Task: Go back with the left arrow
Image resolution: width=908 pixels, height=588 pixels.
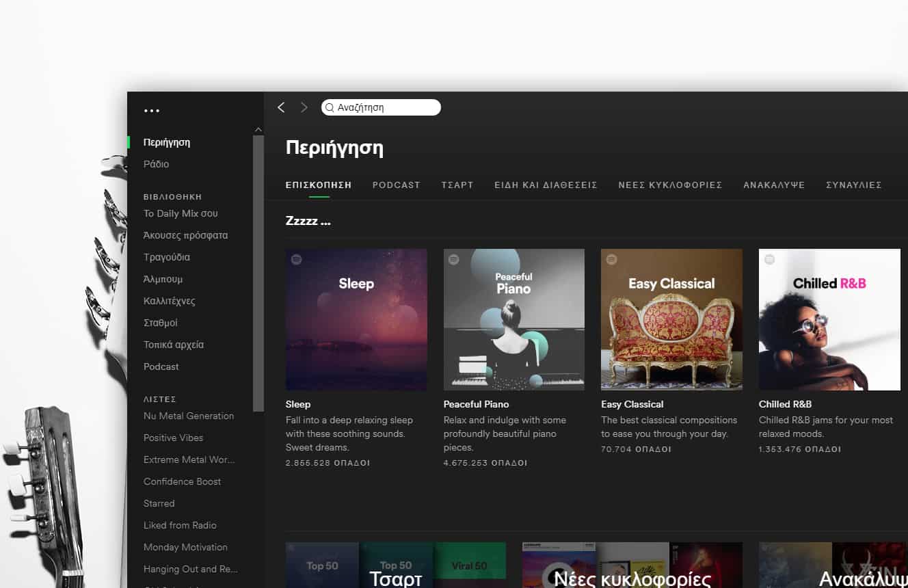Action: (281, 107)
